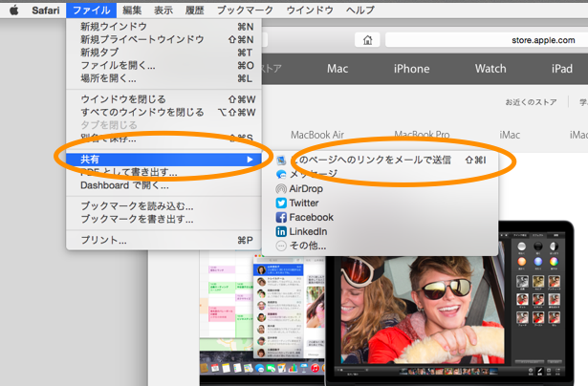The height and width of the screenshot is (386, 588).
Task: Share the page to LinkedIn
Action: (381, 231)
